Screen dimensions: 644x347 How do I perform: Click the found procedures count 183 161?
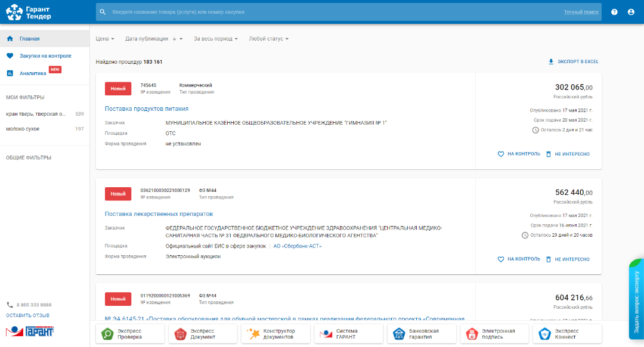click(x=153, y=62)
